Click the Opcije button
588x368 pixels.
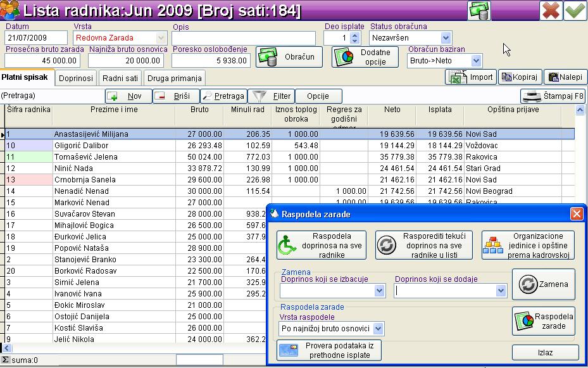[x=318, y=96]
